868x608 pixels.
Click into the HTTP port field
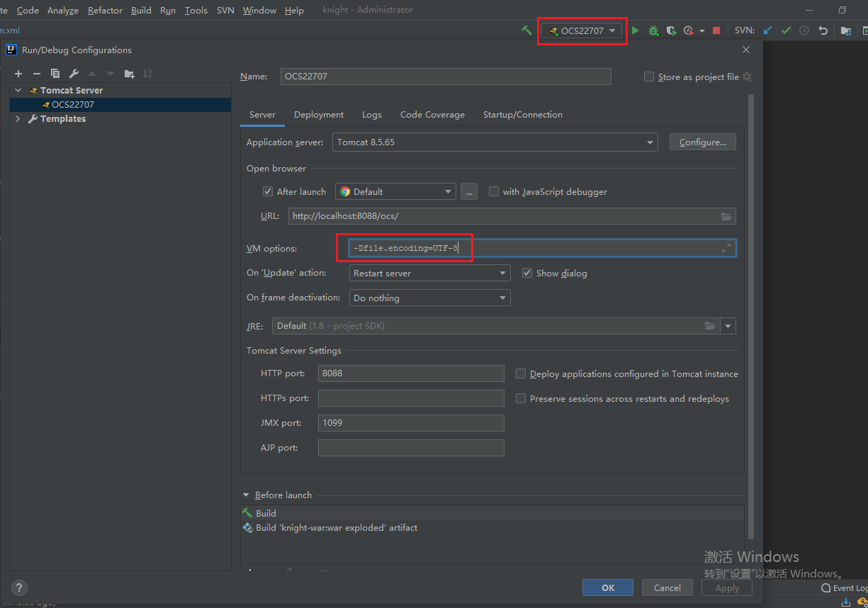pos(411,373)
